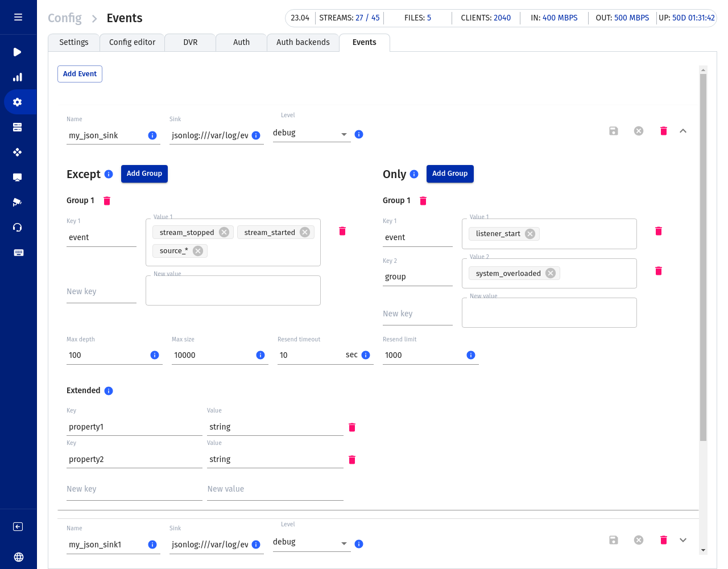Open Level dropdown for my_json_sink

pyautogui.click(x=311, y=134)
